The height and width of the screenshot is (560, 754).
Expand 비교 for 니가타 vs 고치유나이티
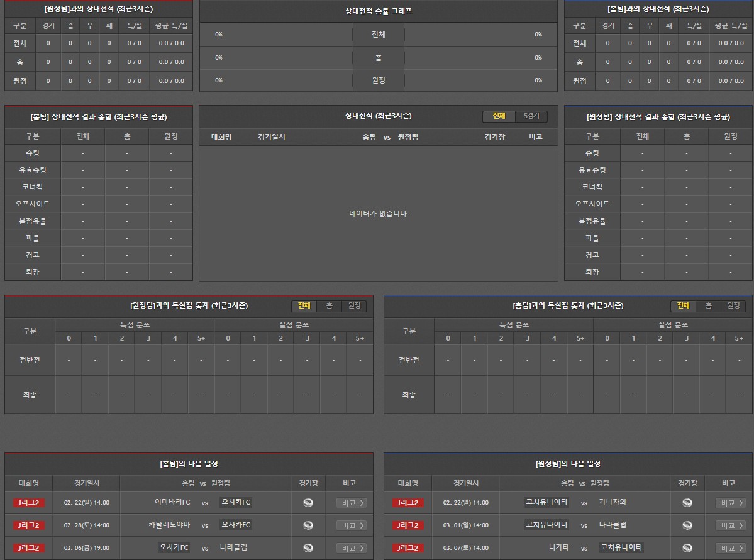(731, 548)
